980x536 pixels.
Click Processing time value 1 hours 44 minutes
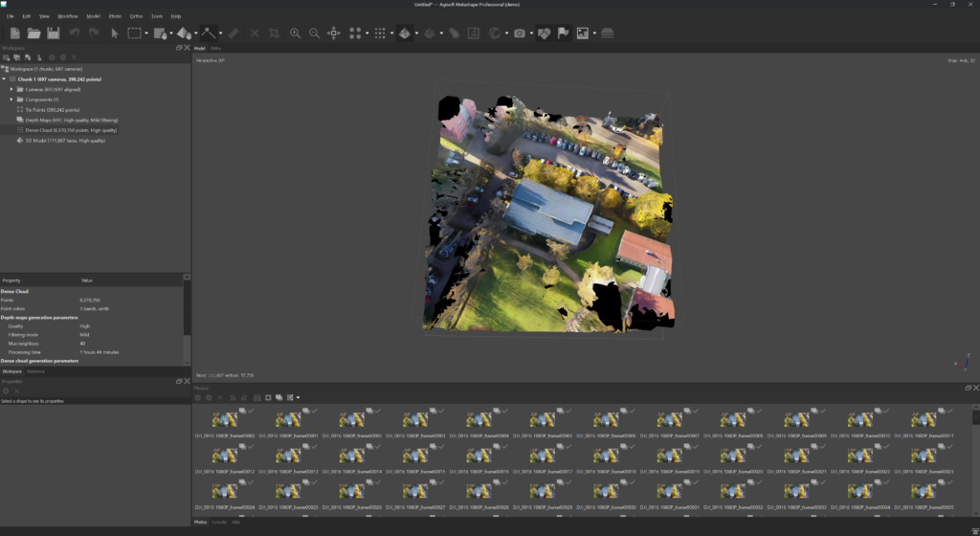coord(100,352)
